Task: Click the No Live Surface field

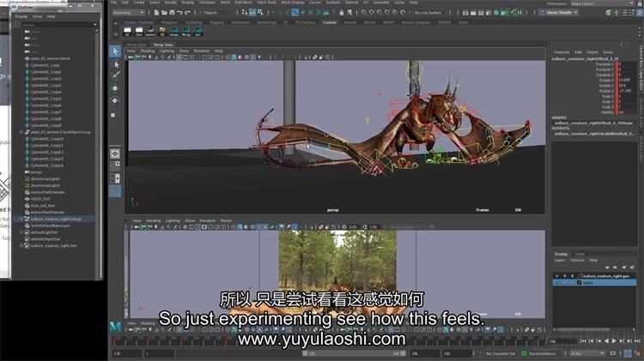Action: pyautogui.click(x=428, y=13)
